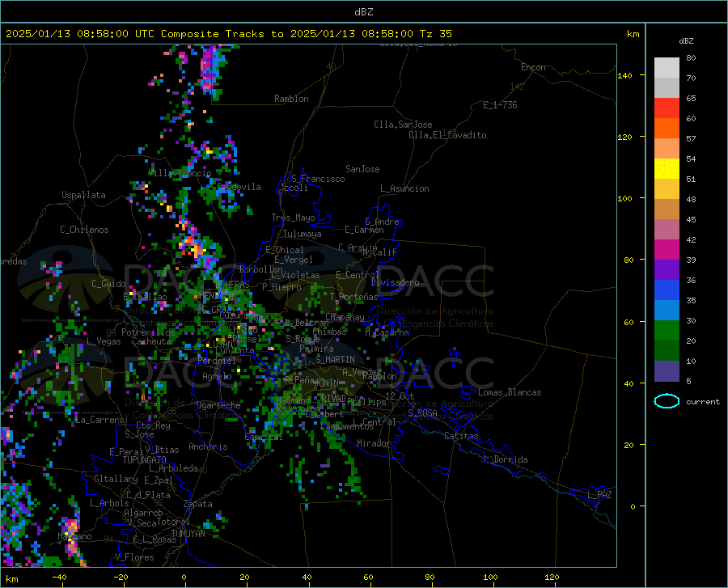The width and height of the screenshot is (728, 588).
Task: Click the Clla.SanJose map label
Action: [403, 125]
